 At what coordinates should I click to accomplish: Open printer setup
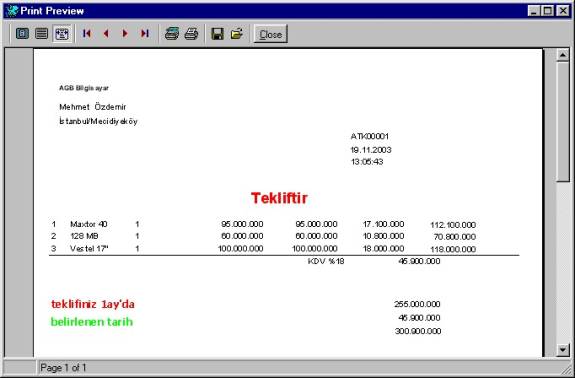172,34
